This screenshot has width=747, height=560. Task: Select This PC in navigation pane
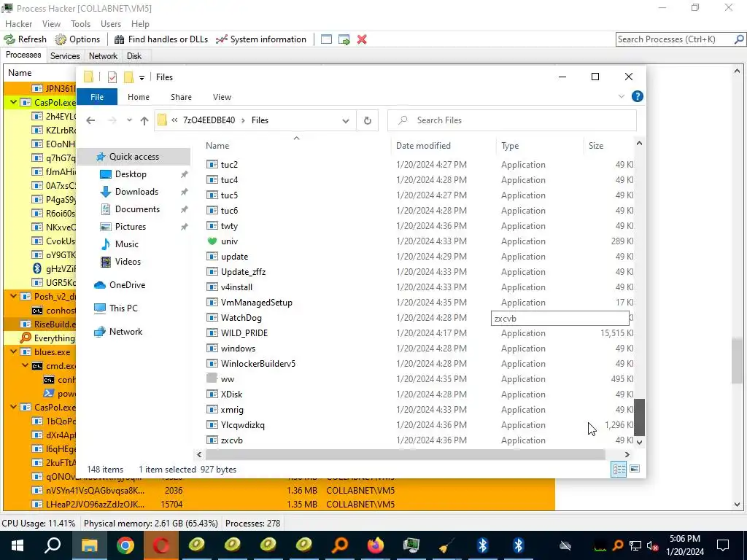123,308
